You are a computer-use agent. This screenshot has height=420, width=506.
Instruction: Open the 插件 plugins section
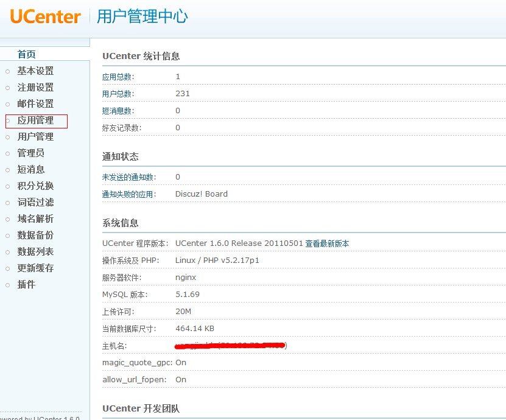[x=26, y=285]
